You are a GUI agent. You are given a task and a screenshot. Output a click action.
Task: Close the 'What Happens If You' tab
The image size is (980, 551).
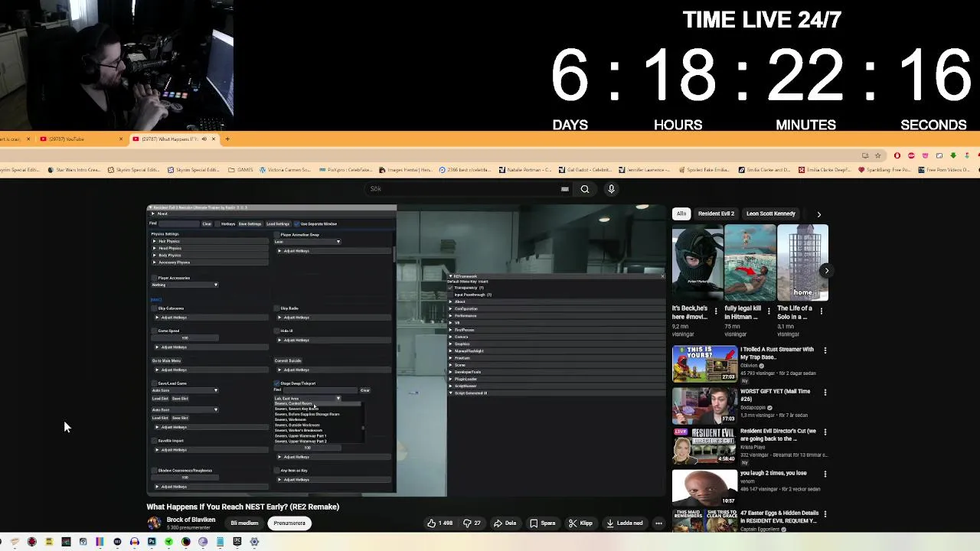pos(214,139)
